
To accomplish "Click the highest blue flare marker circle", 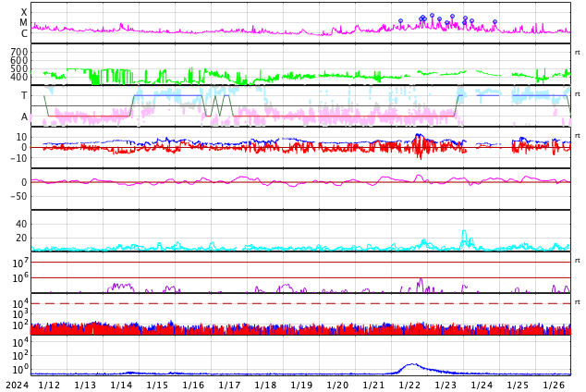I will coord(432,16).
